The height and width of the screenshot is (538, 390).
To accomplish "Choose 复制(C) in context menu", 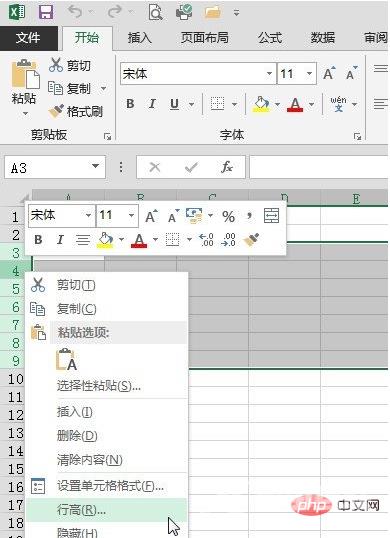I will [107, 309].
